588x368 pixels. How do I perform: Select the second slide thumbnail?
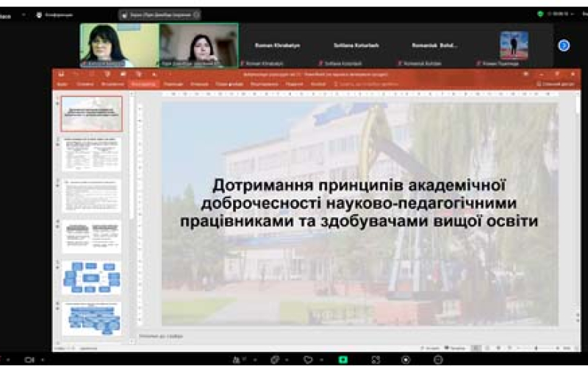point(92,155)
